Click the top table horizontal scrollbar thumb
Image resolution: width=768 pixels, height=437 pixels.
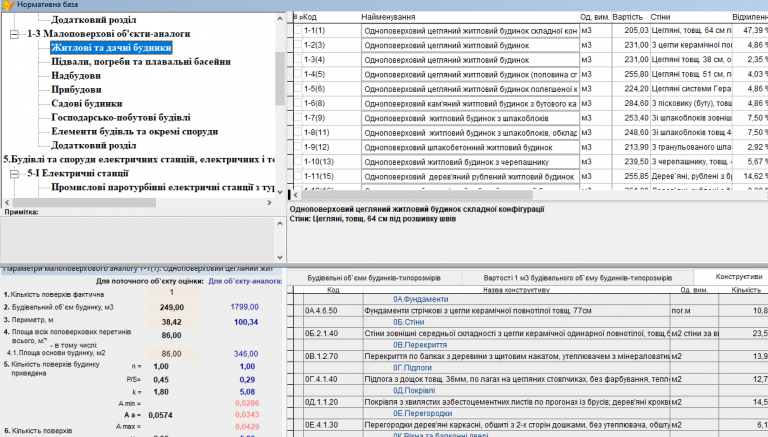coord(416,195)
